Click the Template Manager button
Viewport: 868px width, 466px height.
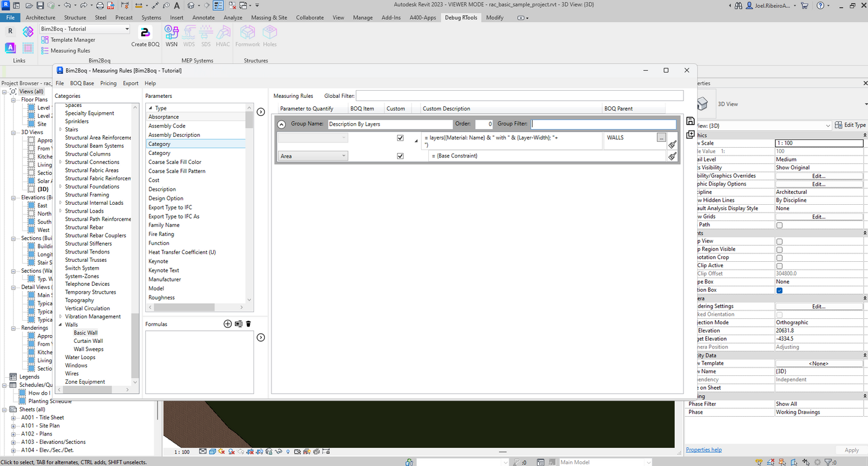tap(68, 40)
